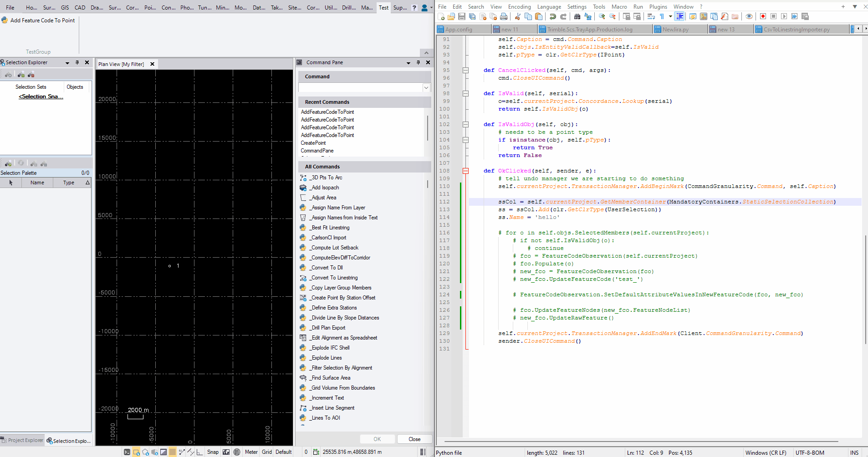Click the Replace icon in Notepad++ toolbar
The height and width of the screenshot is (457, 868).
588,16
